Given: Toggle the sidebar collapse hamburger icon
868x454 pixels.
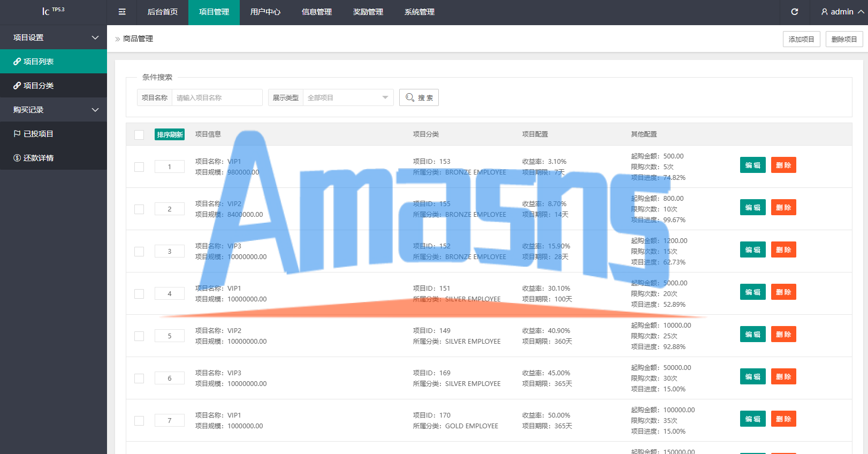Looking at the screenshot, I should pos(122,12).
